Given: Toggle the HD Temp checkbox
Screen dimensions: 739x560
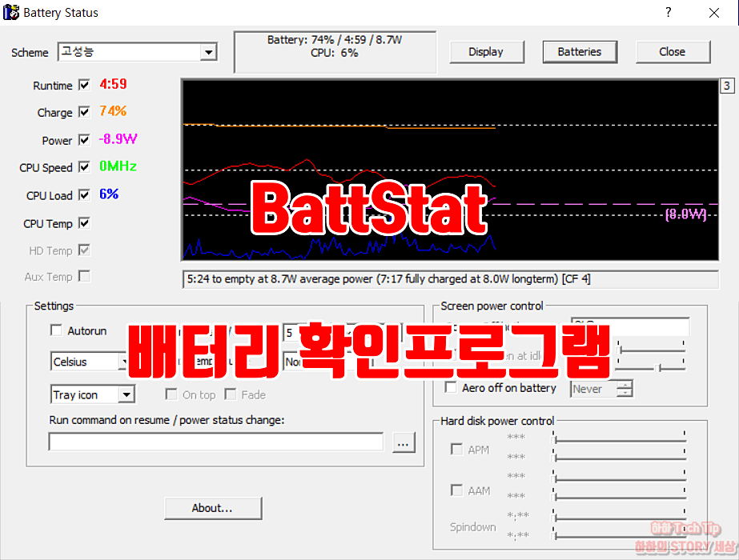Looking at the screenshot, I should [84, 250].
